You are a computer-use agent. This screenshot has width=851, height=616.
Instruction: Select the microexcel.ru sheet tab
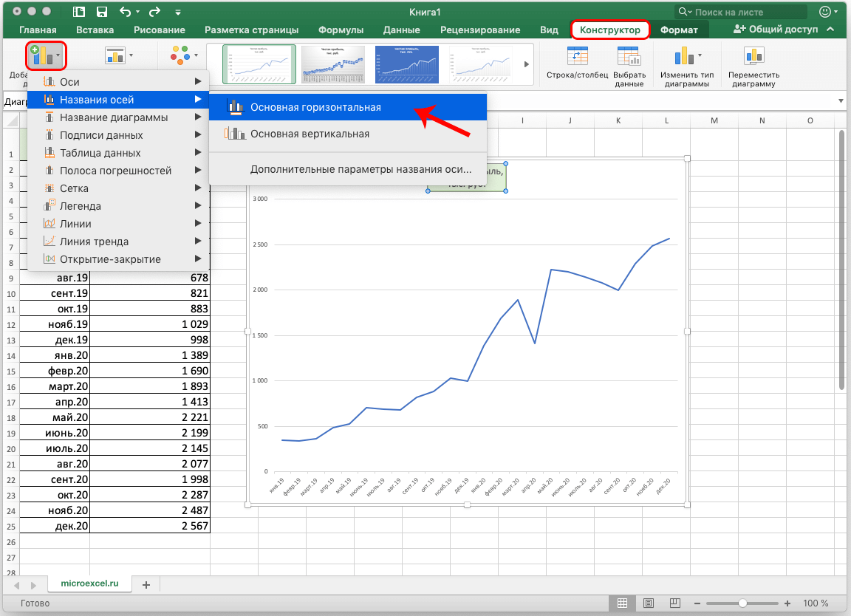coord(89,584)
